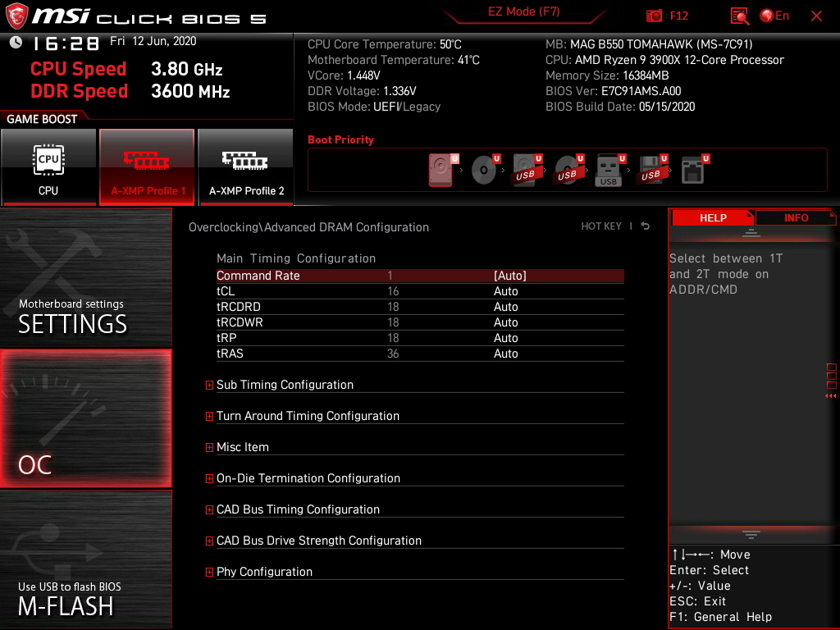
Task: Toggle the CPU Game Boost button
Action: tap(48, 167)
